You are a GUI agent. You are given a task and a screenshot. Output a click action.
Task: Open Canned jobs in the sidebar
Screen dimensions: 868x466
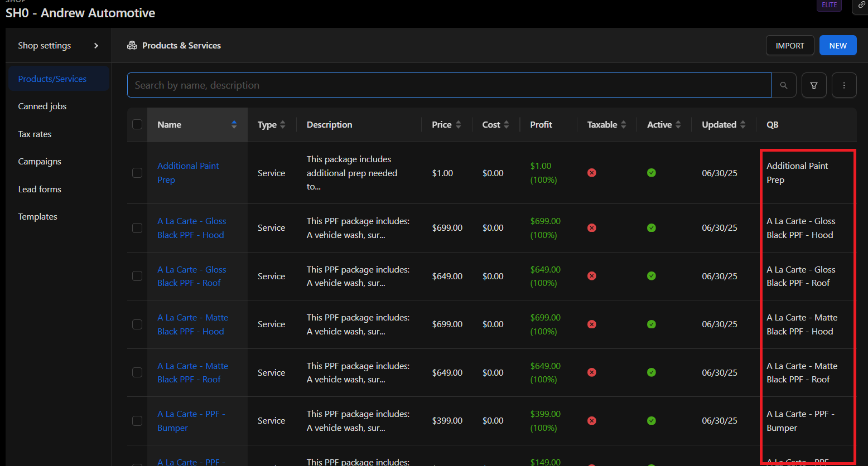click(42, 106)
